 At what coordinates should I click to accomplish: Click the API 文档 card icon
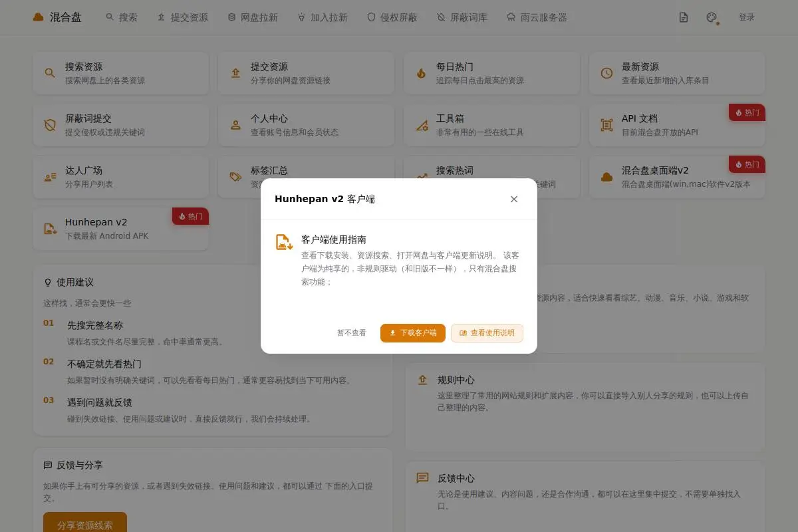pyautogui.click(x=606, y=125)
